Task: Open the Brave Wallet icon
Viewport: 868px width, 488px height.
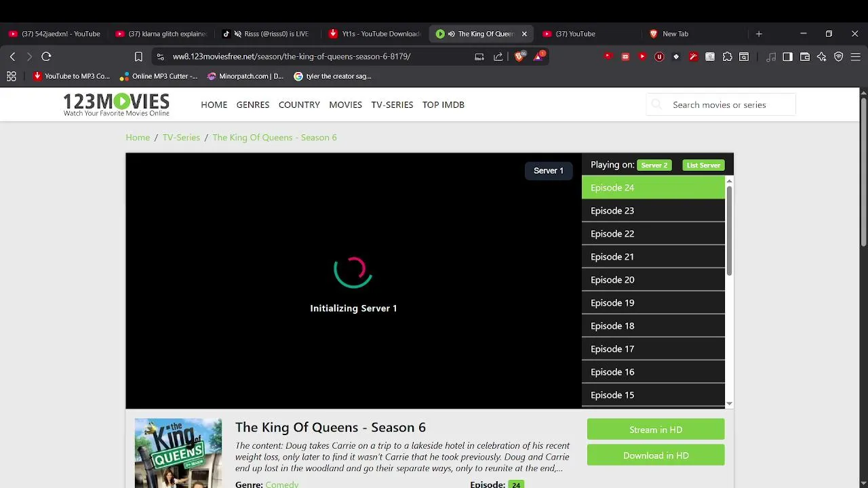Action: click(805, 57)
